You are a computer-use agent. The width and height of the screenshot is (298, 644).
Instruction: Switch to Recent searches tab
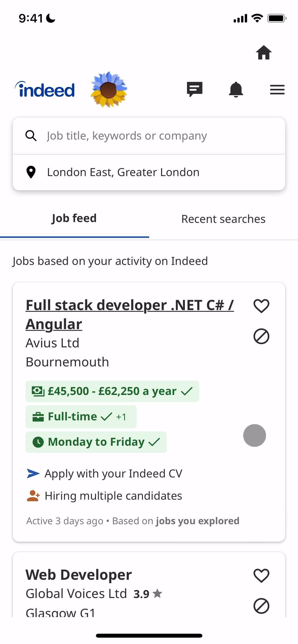[x=223, y=219]
